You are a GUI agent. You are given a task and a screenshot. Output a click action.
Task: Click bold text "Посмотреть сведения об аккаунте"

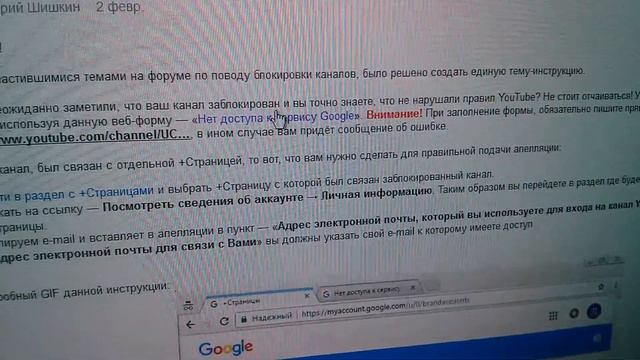203,203
